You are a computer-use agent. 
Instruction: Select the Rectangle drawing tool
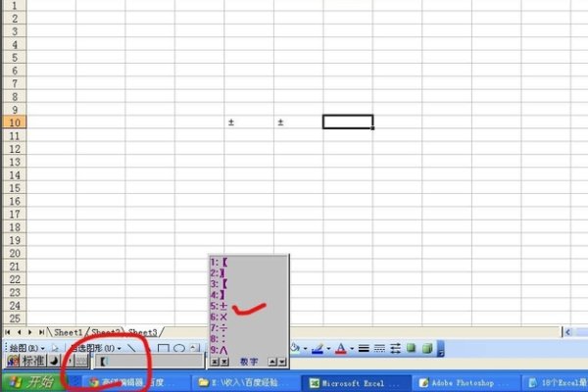164,348
